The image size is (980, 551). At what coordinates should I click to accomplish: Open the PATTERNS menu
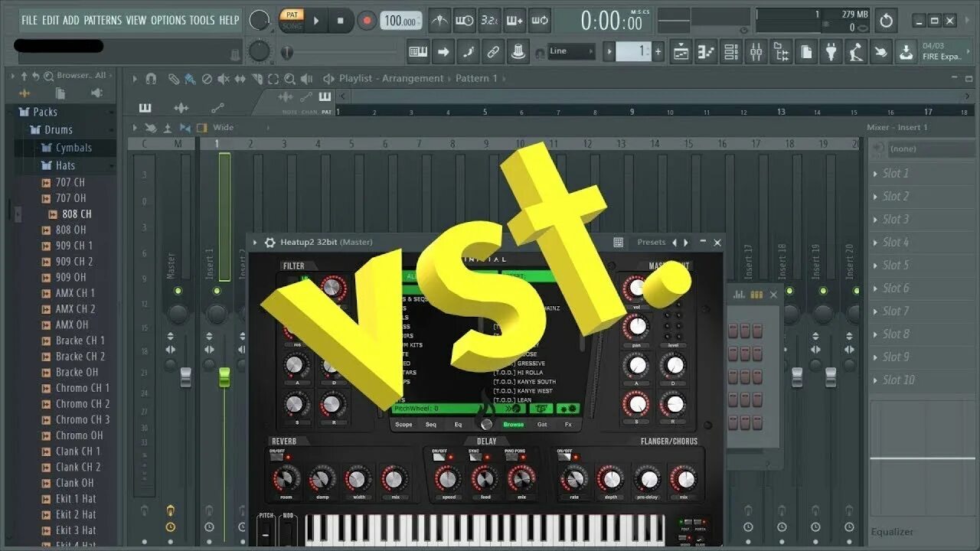point(104,20)
